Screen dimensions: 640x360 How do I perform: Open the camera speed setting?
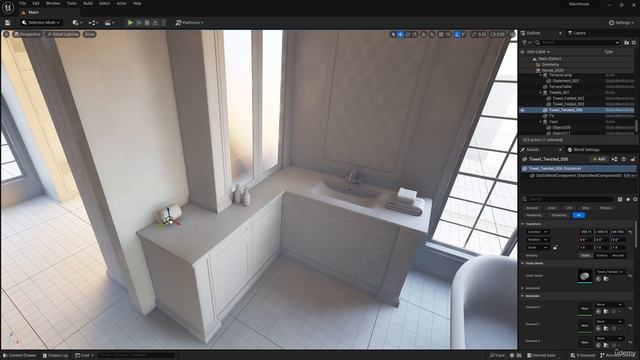(497, 35)
